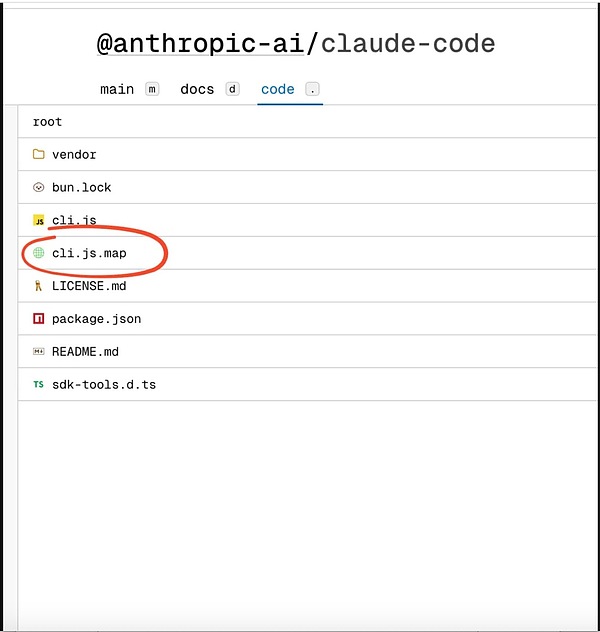Open the package.json file

(96, 319)
